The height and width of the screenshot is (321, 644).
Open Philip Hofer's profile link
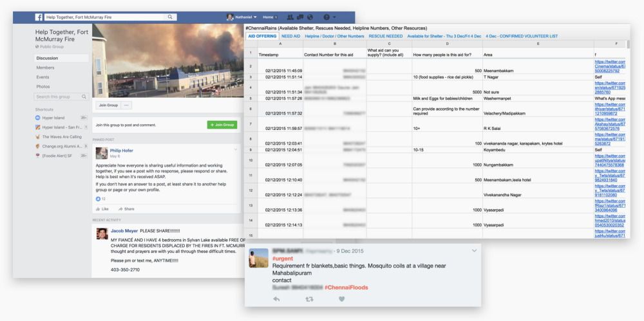pos(122,151)
